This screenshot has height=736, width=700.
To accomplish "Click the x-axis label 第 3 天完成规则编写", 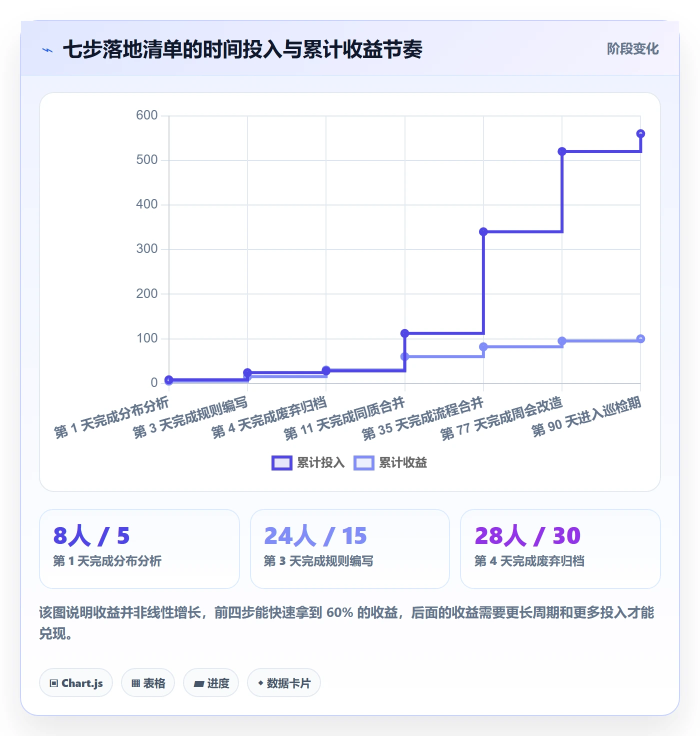I will pos(190,417).
